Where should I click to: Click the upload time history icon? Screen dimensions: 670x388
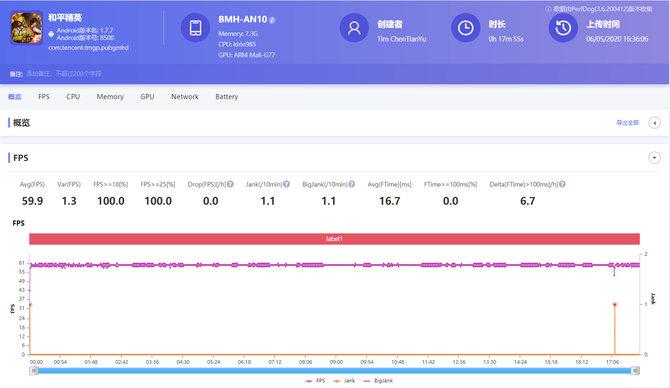pos(563,28)
